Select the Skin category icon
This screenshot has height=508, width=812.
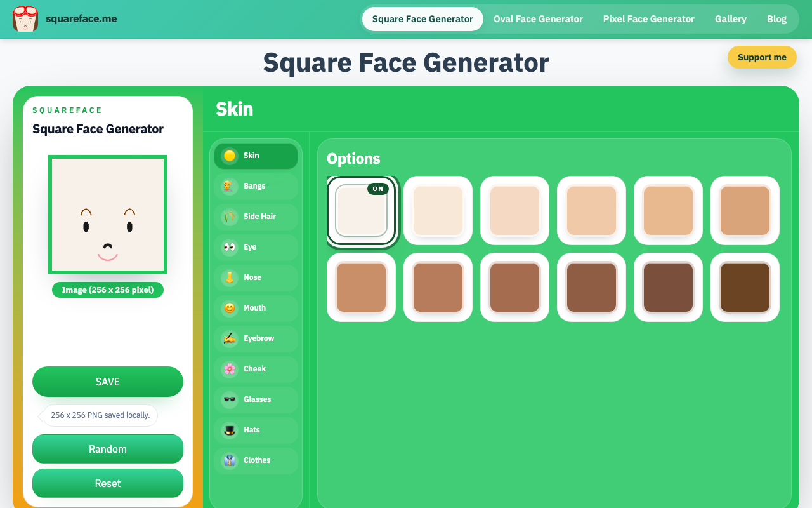point(230,156)
